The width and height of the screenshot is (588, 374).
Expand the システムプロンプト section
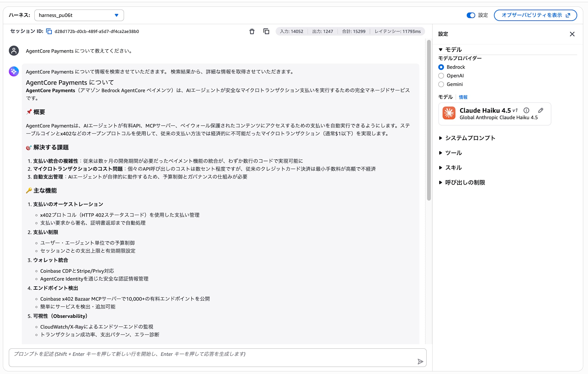[467, 138]
